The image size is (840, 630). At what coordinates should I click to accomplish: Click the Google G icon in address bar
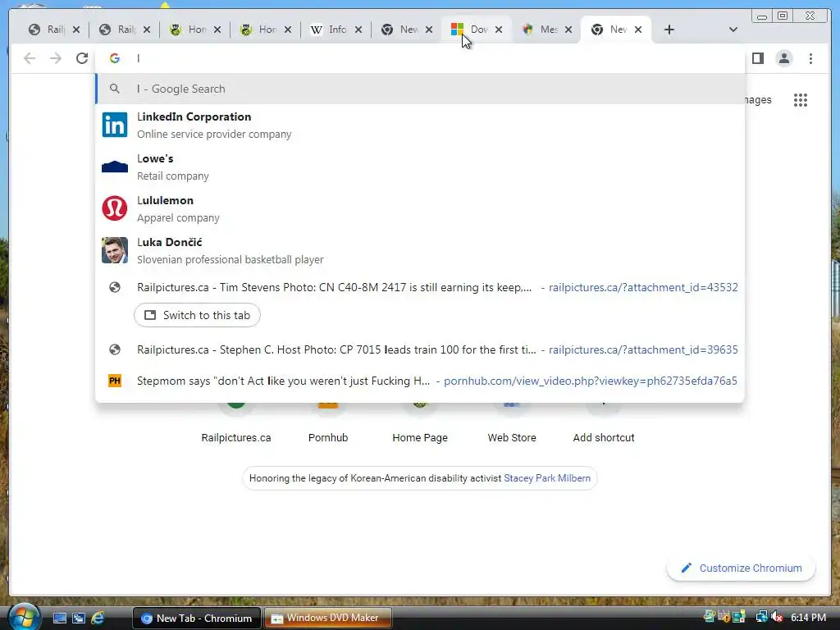pos(115,58)
